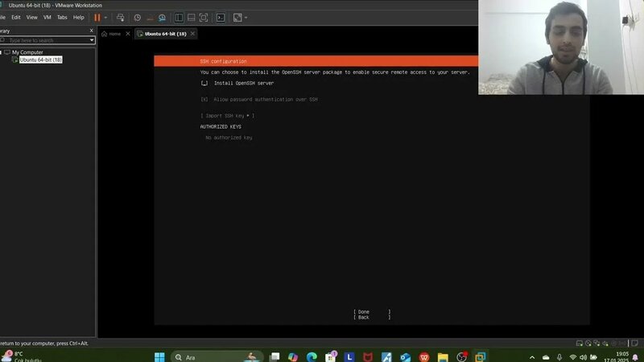Click the Import SSH key button

point(227,116)
